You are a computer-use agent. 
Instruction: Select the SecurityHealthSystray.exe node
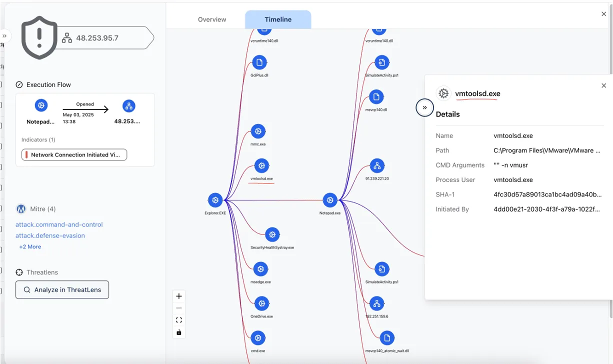click(x=272, y=234)
